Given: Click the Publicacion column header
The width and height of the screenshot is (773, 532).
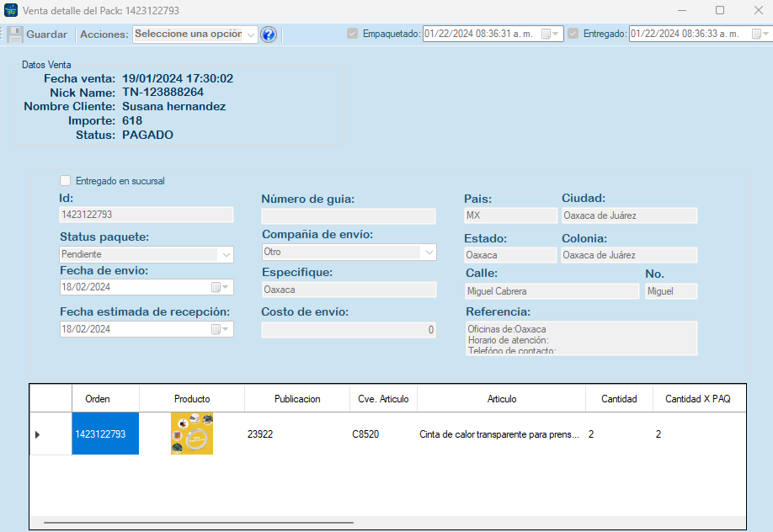Looking at the screenshot, I should 296,399.
